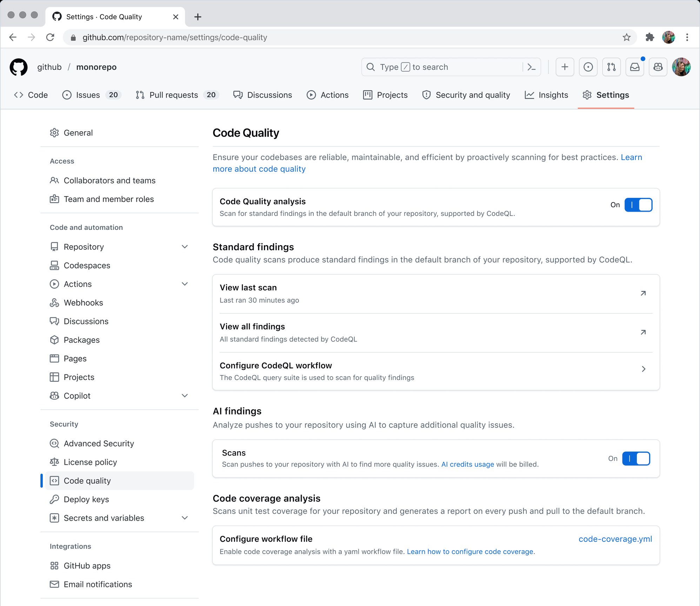Open Deploy keys settings
The height and width of the screenshot is (606, 700).
120,499
